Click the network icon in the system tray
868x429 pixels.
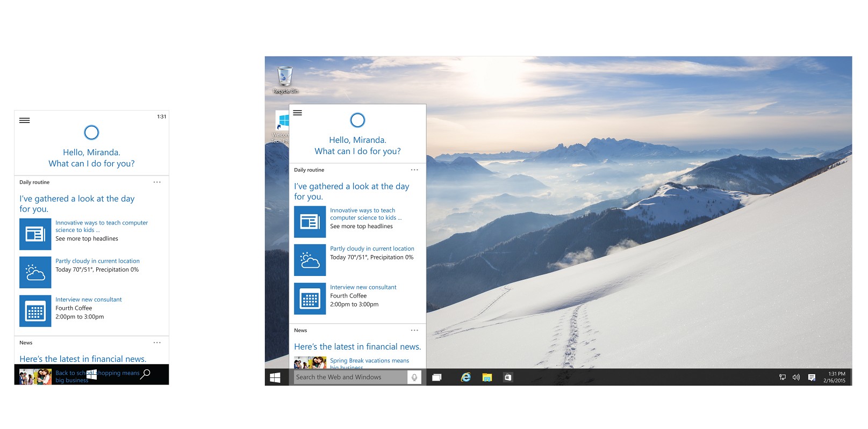tap(783, 377)
